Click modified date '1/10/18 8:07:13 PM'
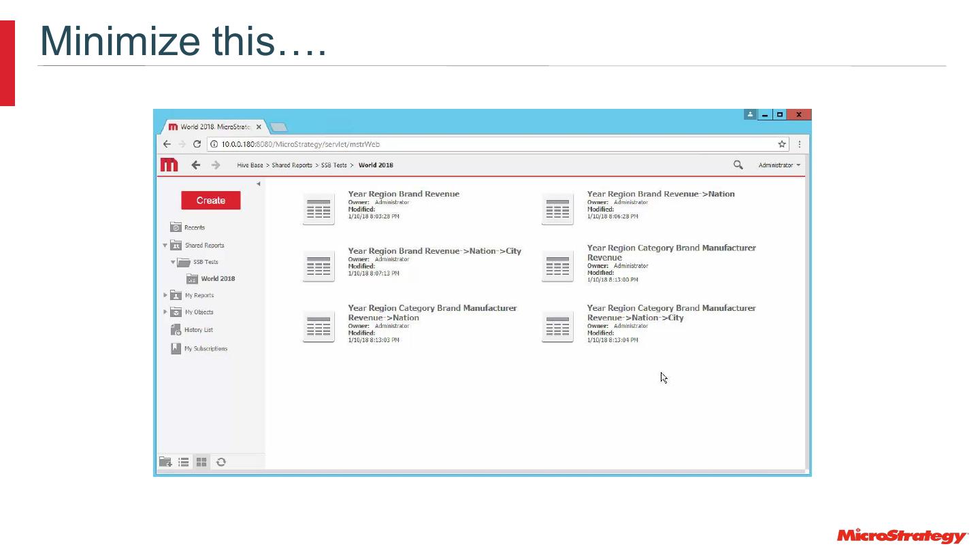 click(374, 273)
